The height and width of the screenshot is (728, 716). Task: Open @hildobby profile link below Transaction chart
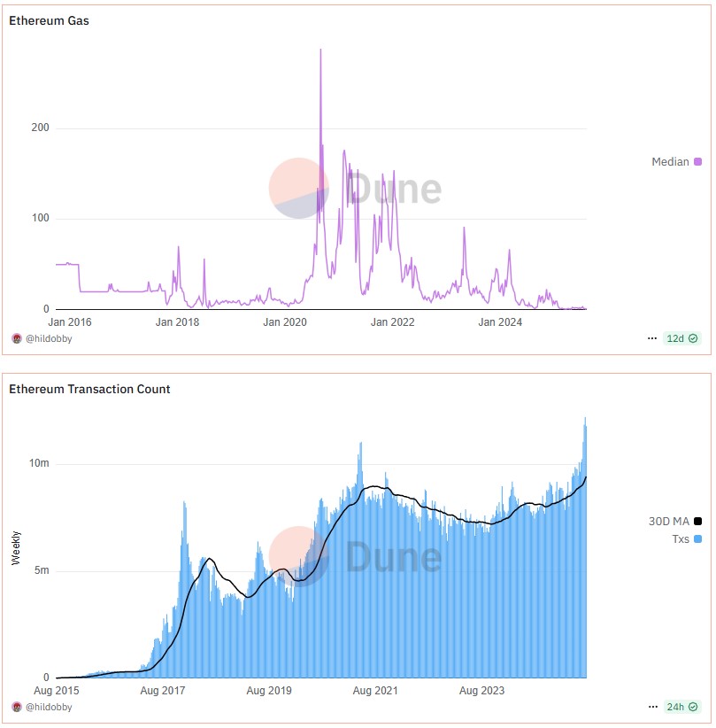coord(49,707)
